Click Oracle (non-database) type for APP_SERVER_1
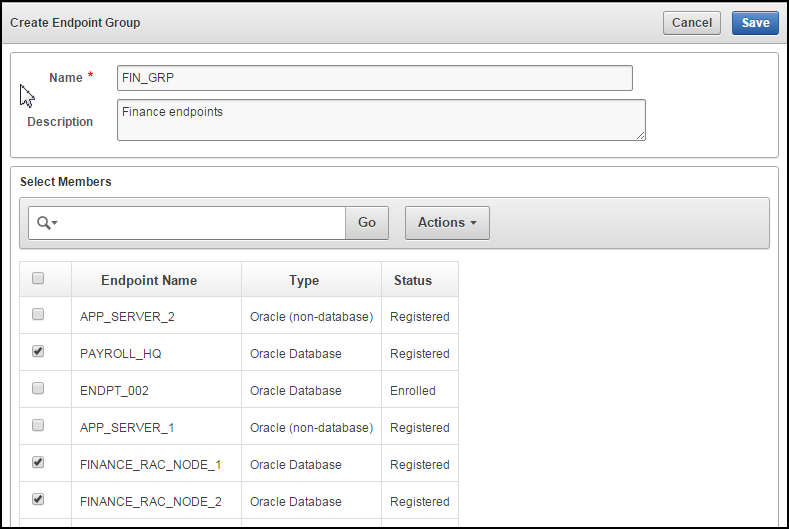Viewport: 789px width, 529px height. coord(311,428)
